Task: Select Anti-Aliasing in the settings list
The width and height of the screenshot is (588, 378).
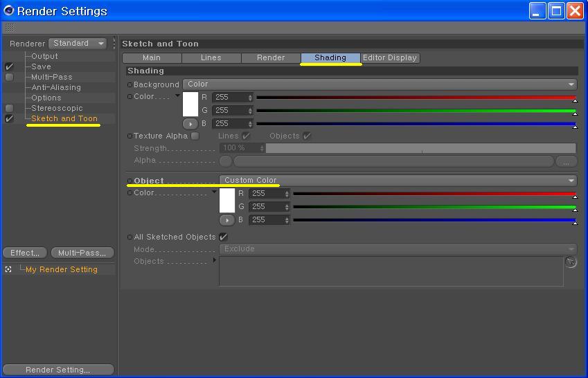Action: point(56,87)
